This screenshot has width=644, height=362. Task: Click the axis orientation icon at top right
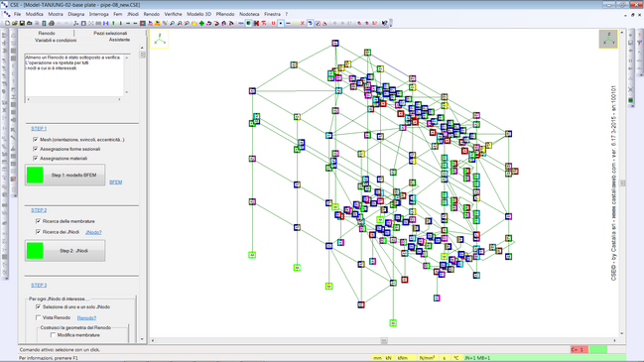608,39
